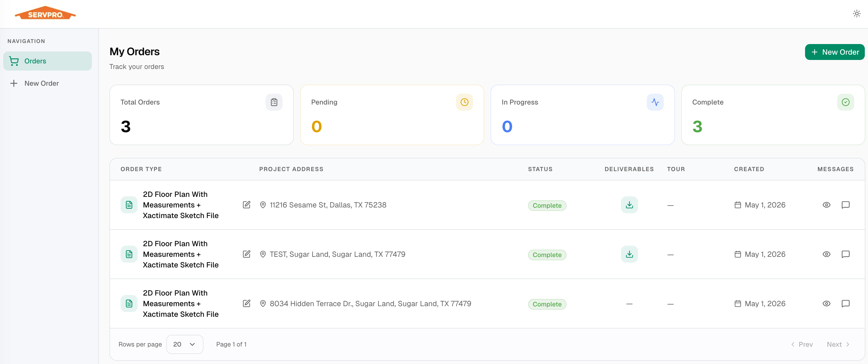Viewport: 868px width, 364px height.
Task: Download deliverables for TEST, Sugar Land order
Action: point(629,254)
